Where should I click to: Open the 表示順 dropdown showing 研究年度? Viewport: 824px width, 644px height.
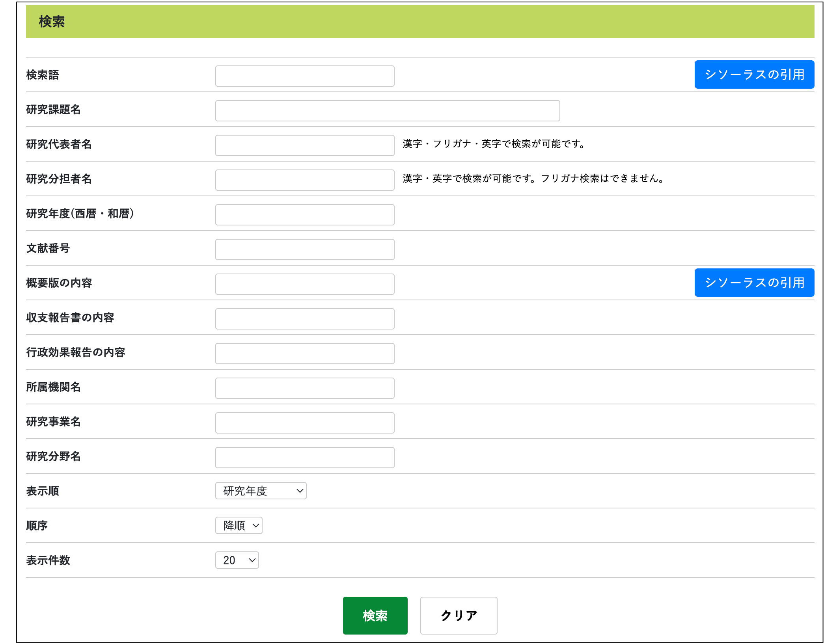pyautogui.click(x=261, y=491)
